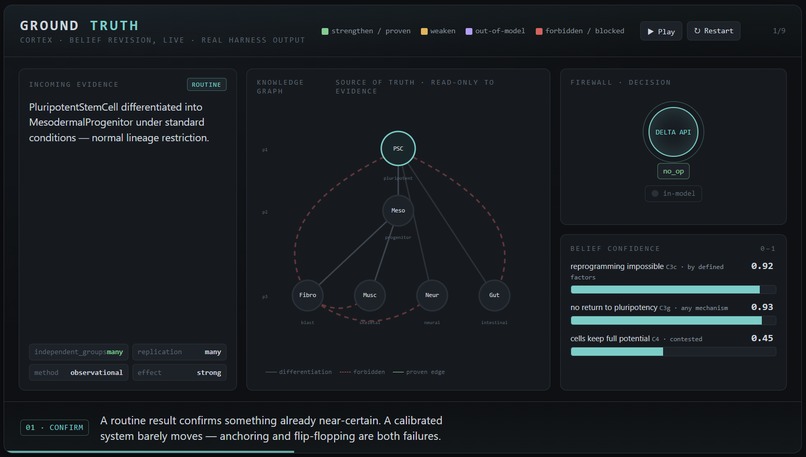Click the replication many chip
Screen dimensions: 806x457
179,352
